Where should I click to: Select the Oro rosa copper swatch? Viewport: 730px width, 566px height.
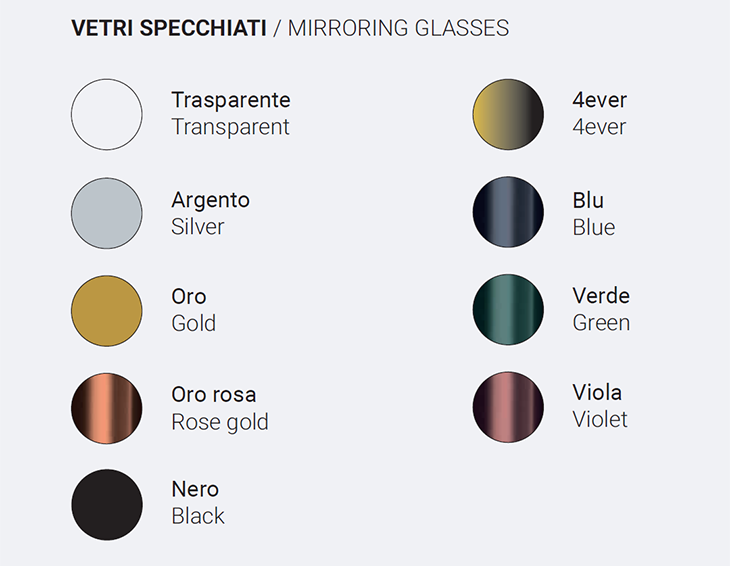(x=107, y=408)
